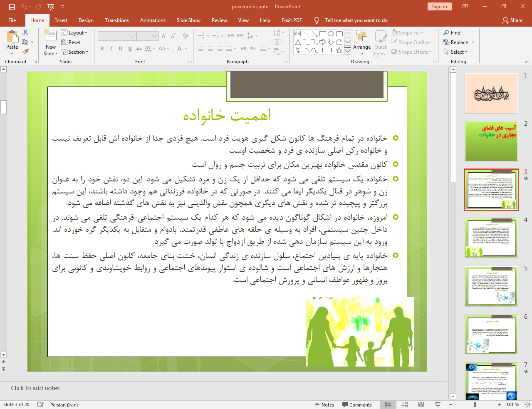The width and height of the screenshot is (532, 409).
Task: Toggle the Comments pane
Action: click(357, 405)
